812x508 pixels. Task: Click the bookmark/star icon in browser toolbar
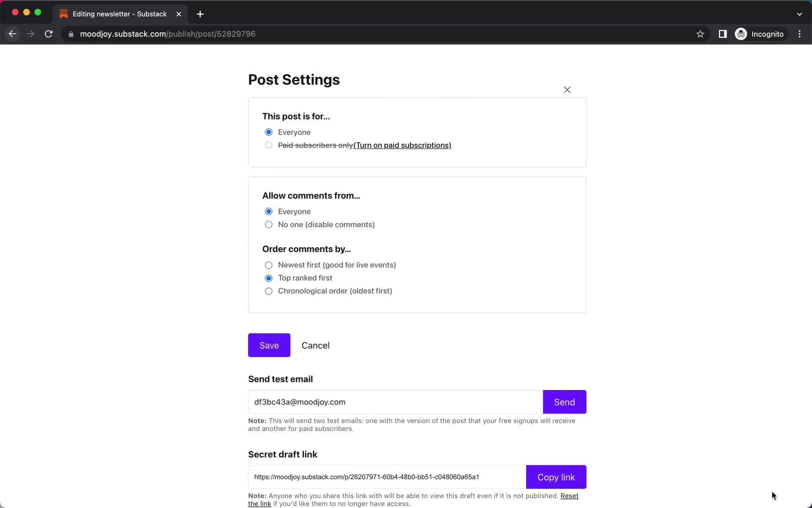click(x=700, y=33)
